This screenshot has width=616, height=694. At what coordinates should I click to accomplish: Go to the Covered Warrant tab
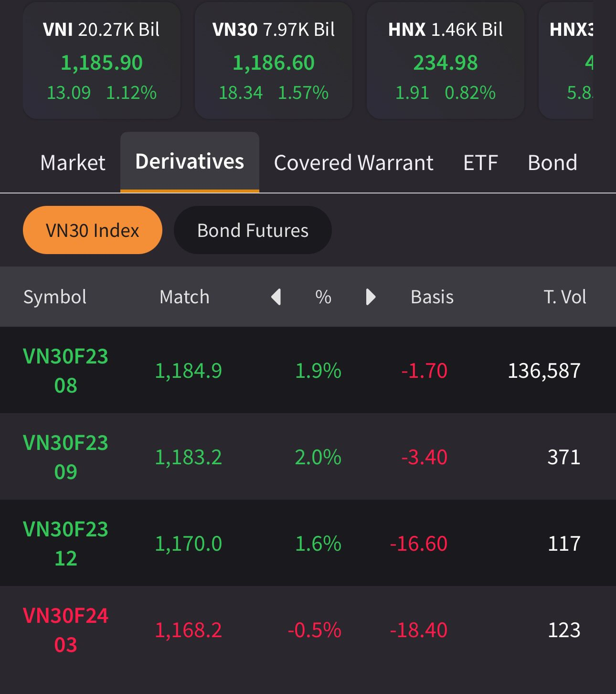353,163
